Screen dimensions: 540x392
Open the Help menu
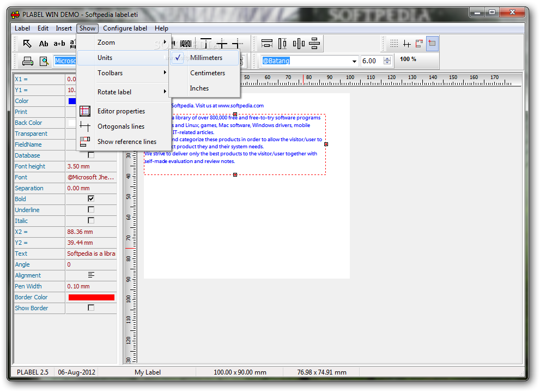click(x=161, y=28)
